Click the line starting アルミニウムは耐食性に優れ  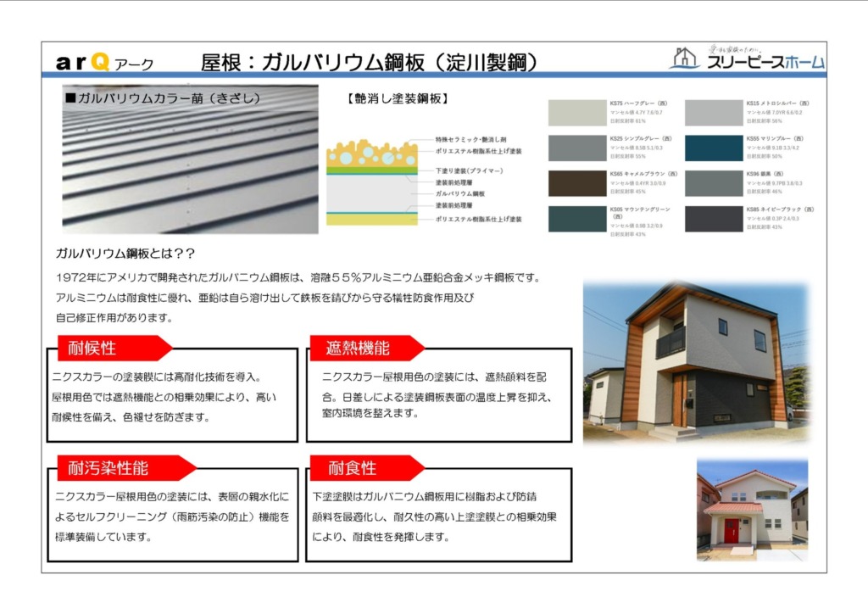(x=265, y=298)
